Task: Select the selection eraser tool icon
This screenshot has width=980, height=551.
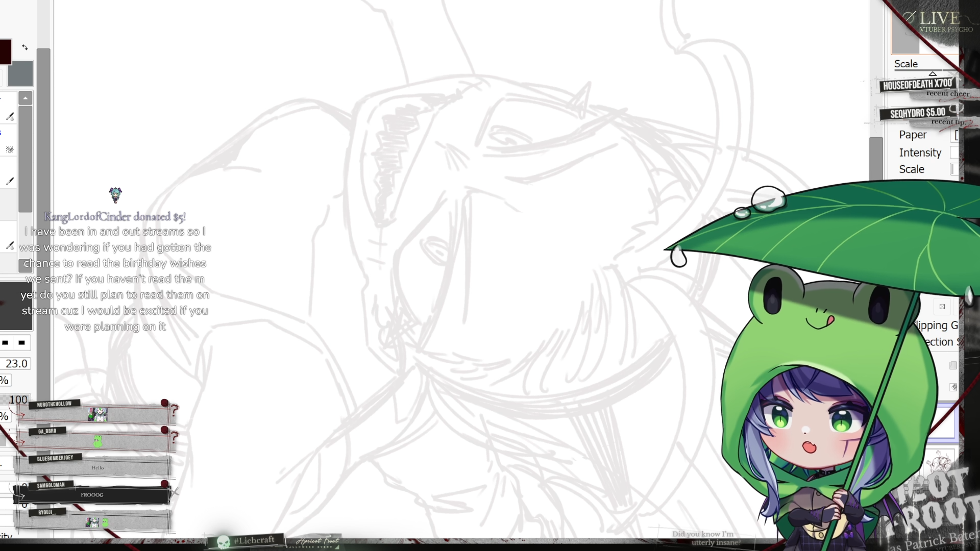Action: pyautogui.click(x=10, y=149)
